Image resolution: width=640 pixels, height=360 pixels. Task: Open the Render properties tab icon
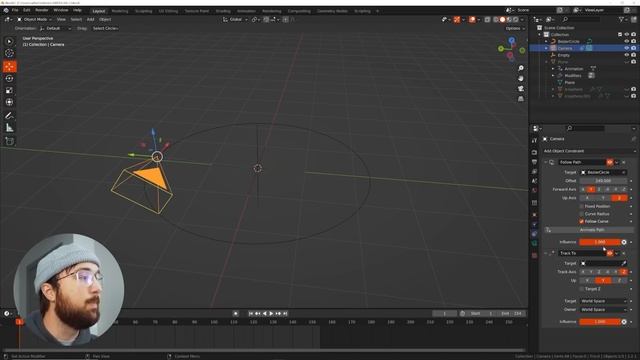534,152
